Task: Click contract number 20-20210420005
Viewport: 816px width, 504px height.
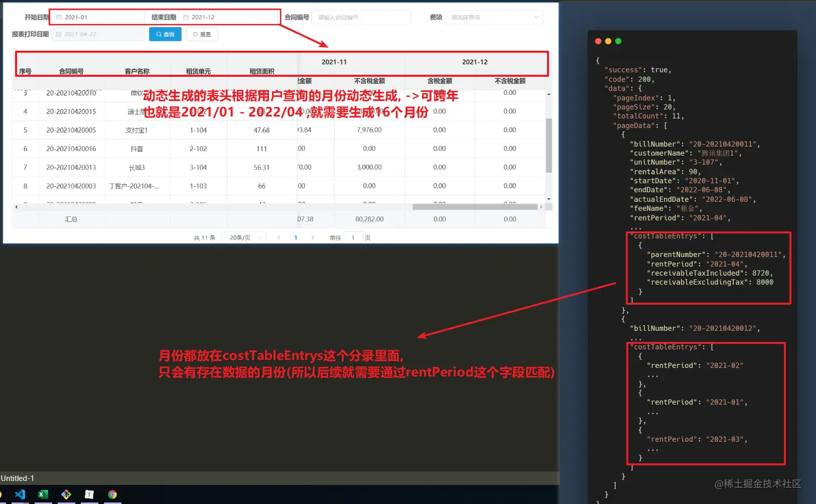Action: (x=71, y=130)
